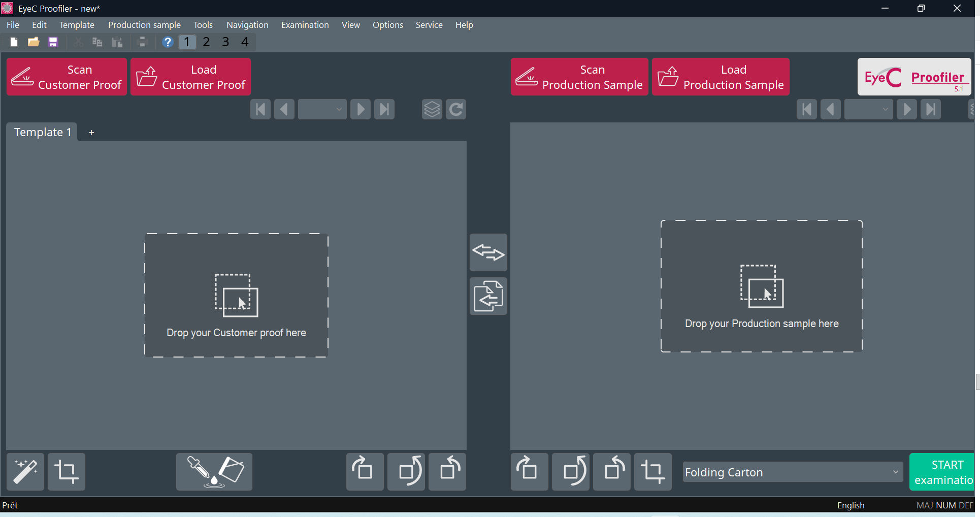Click the left rotate icon under customer proof
Image resolution: width=980 pixels, height=517 pixels.
click(365, 472)
